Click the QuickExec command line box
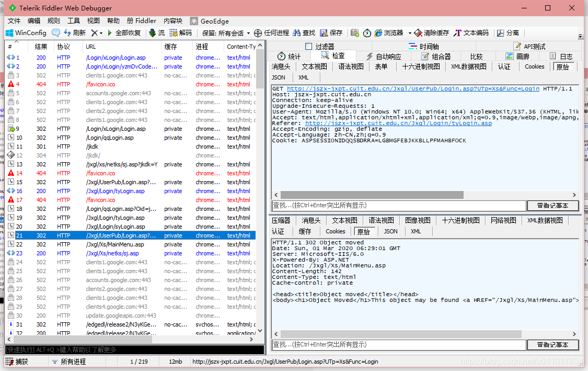588x371 pixels. click(134, 350)
